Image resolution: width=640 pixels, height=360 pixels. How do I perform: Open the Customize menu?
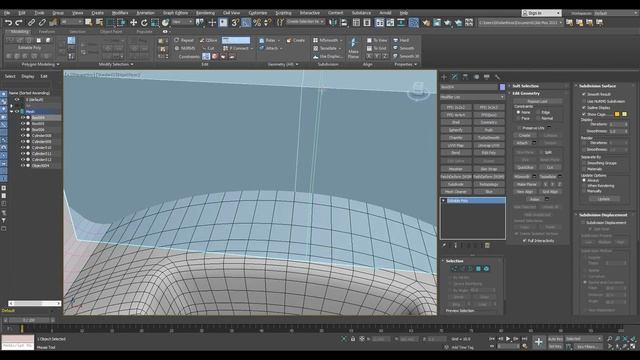click(258, 13)
